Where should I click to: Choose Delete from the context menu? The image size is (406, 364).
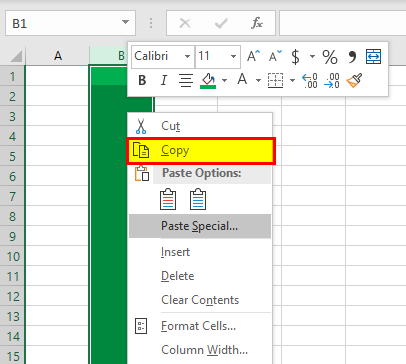200,276
